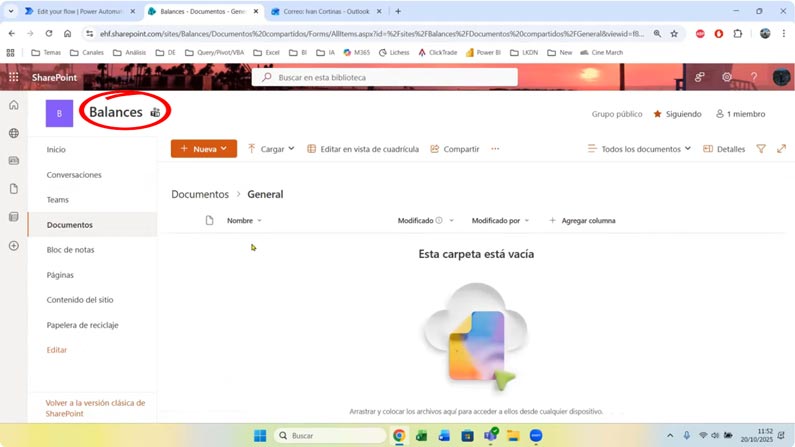Click the file type column icon
Image resolution: width=795 pixels, height=447 pixels.
coord(209,220)
